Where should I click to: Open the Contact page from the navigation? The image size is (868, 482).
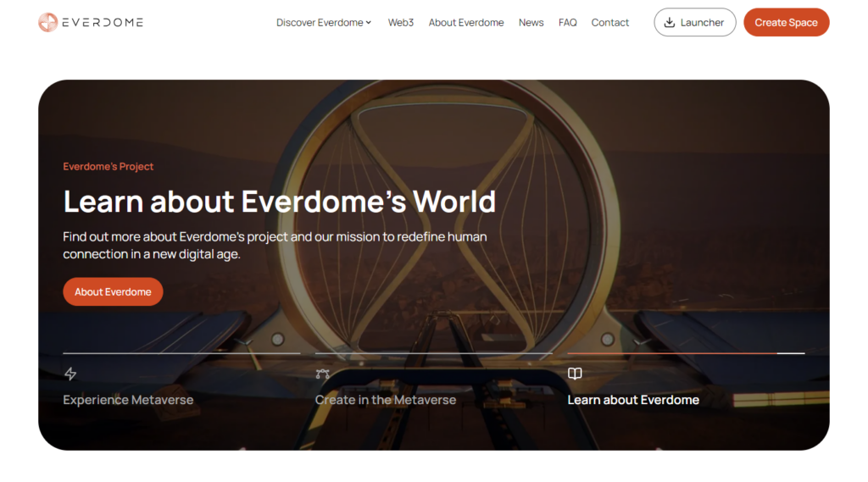pyautogui.click(x=609, y=22)
